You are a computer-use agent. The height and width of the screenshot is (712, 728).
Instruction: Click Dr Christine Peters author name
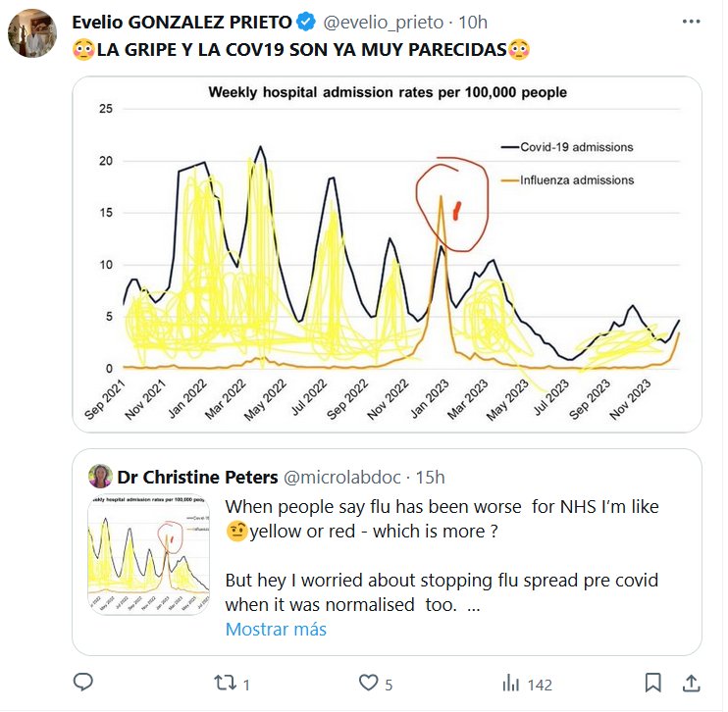tap(197, 478)
